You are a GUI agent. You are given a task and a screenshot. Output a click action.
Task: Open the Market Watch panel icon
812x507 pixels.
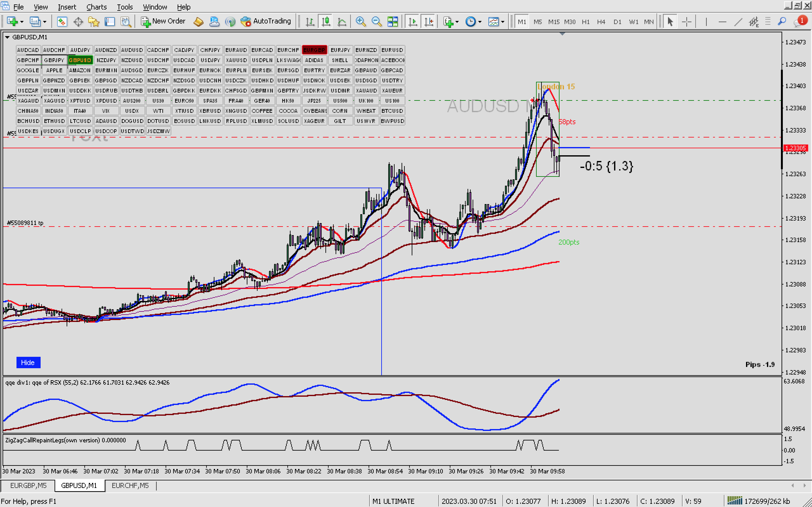(62, 22)
